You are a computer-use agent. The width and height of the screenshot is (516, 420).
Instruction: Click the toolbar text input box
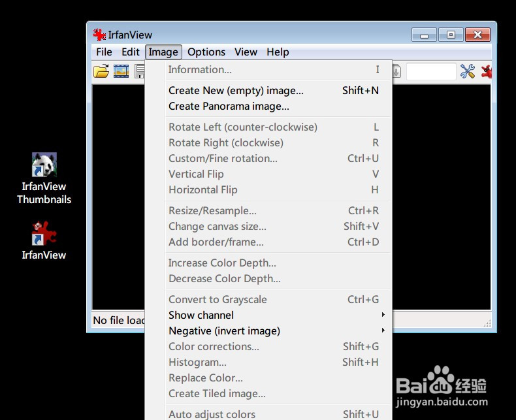(431, 71)
